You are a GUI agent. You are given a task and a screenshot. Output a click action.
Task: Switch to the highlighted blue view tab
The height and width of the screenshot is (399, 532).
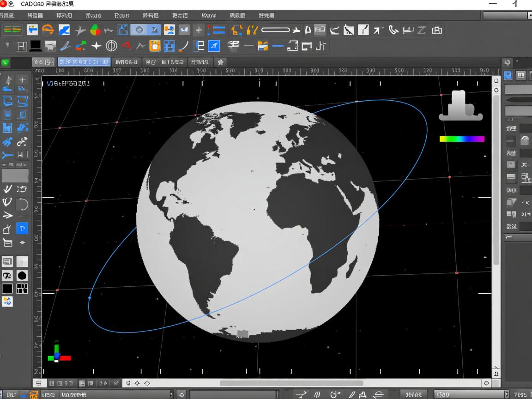click(x=84, y=62)
